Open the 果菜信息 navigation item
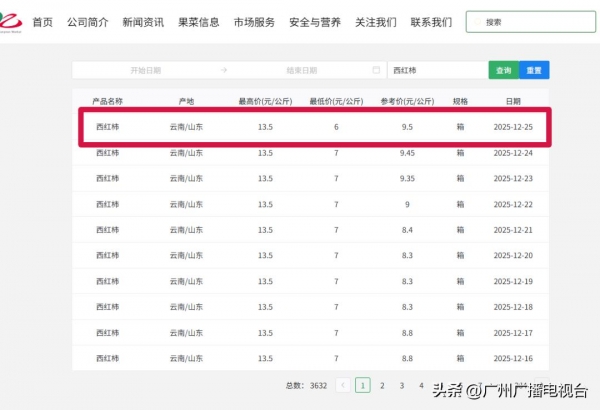Viewport: 600px width, 410px height. click(x=199, y=21)
